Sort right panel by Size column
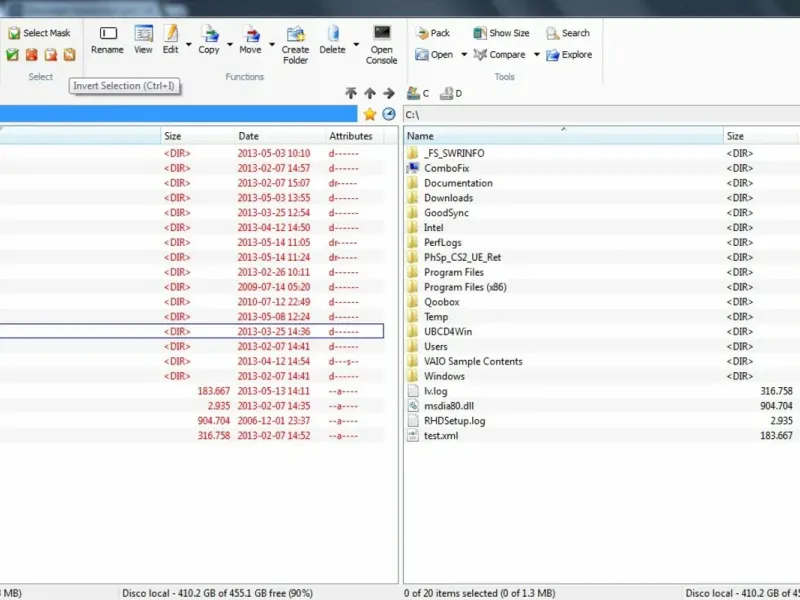 [x=760, y=136]
